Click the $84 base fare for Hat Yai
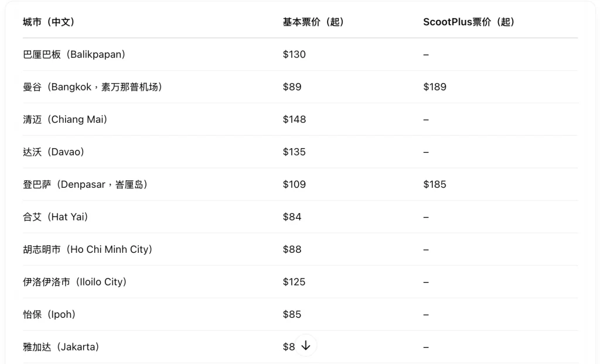This screenshot has width=600, height=364. 292,217
